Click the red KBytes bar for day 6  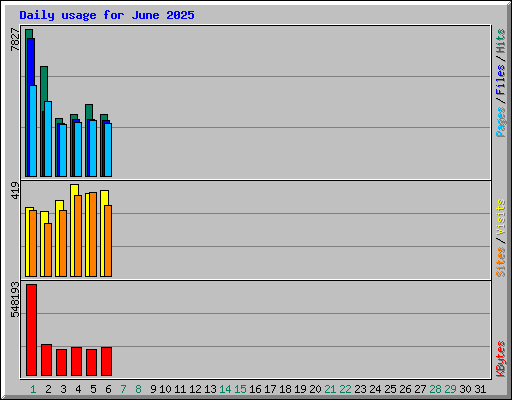107,361
